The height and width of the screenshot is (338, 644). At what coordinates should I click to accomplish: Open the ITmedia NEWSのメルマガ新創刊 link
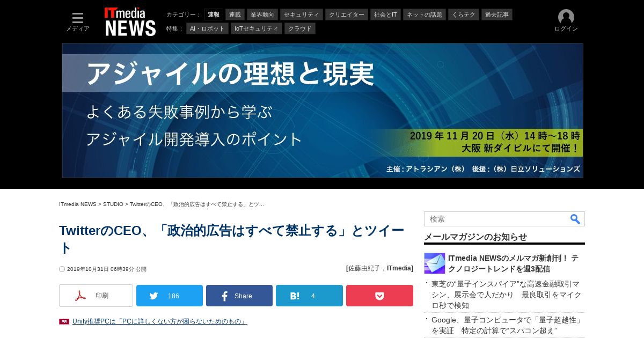point(514,263)
